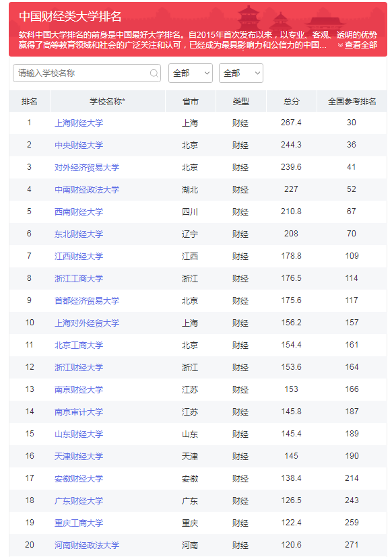The width and height of the screenshot is (392, 557).
Task: Select province cell 天津
Action: [x=190, y=456]
